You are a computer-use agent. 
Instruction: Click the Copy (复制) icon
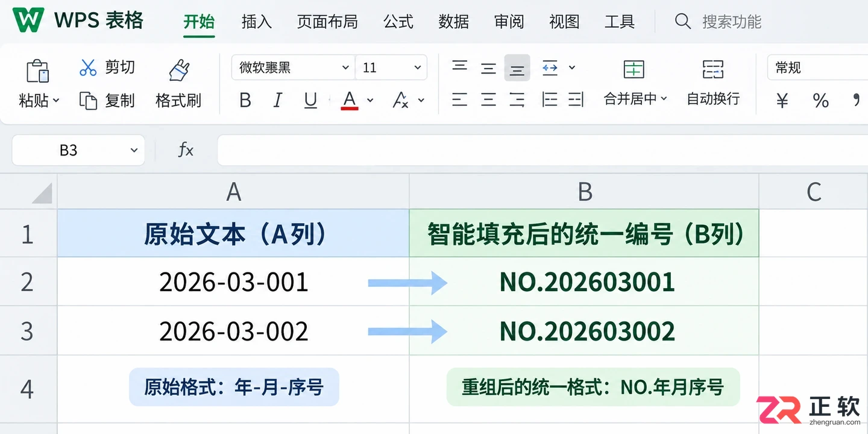pyautogui.click(x=88, y=101)
